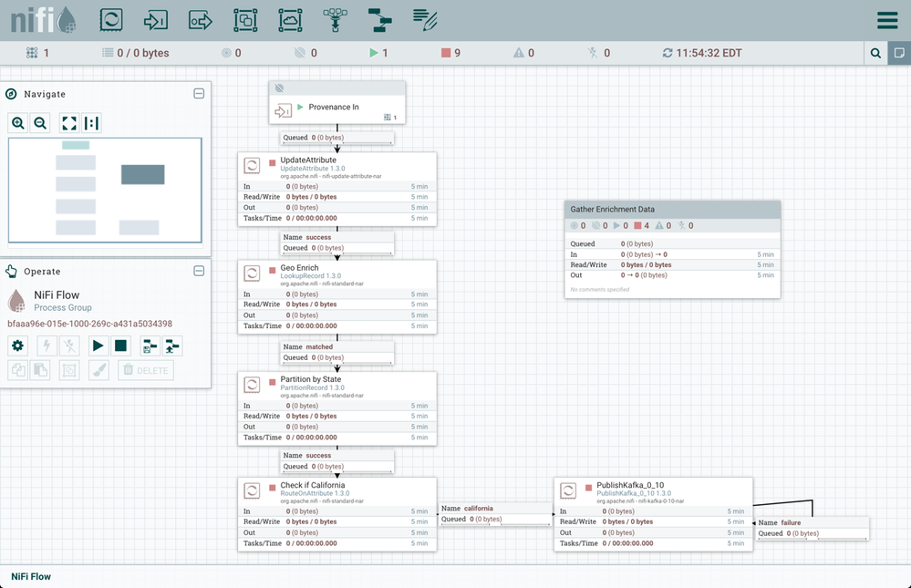The width and height of the screenshot is (911, 588).
Task: Open the Configuration gear in Operate panel
Action: [x=17, y=346]
